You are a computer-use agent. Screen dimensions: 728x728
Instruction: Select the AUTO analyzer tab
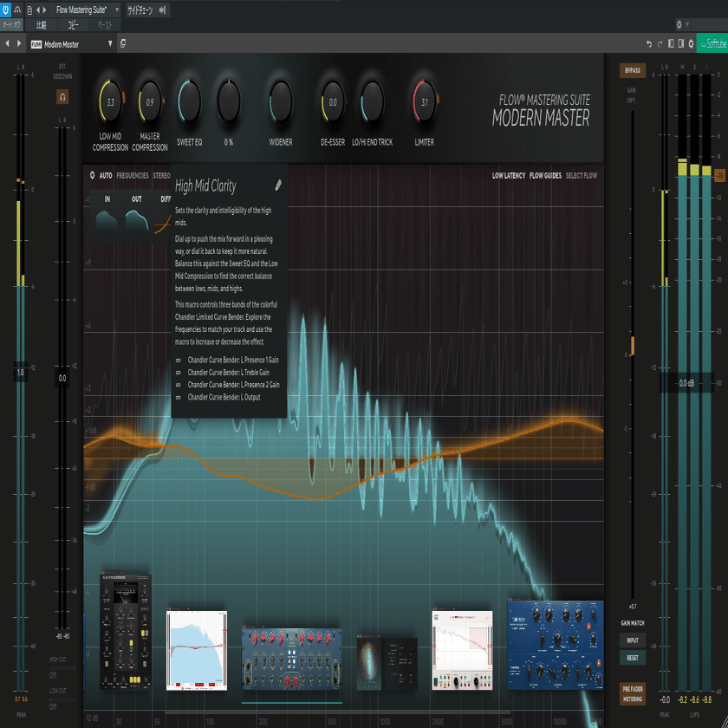106,175
